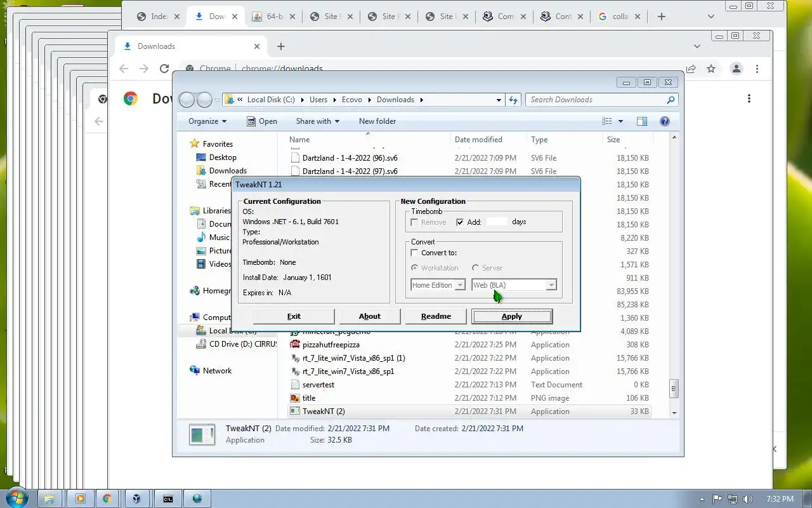
Task: Select the Server radio button
Action: point(475,268)
